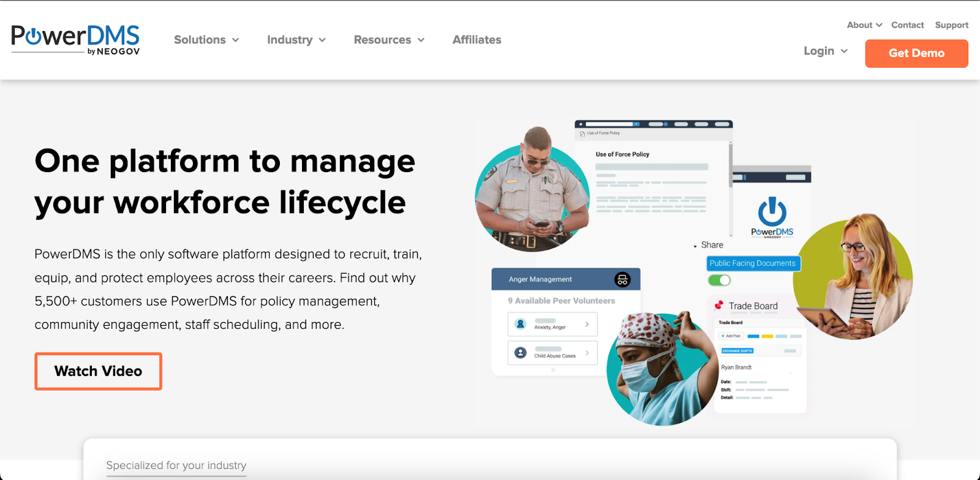Screen dimensions: 980x480
Task: Click the Add Post button in Trade Board
Action: [x=731, y=336]
